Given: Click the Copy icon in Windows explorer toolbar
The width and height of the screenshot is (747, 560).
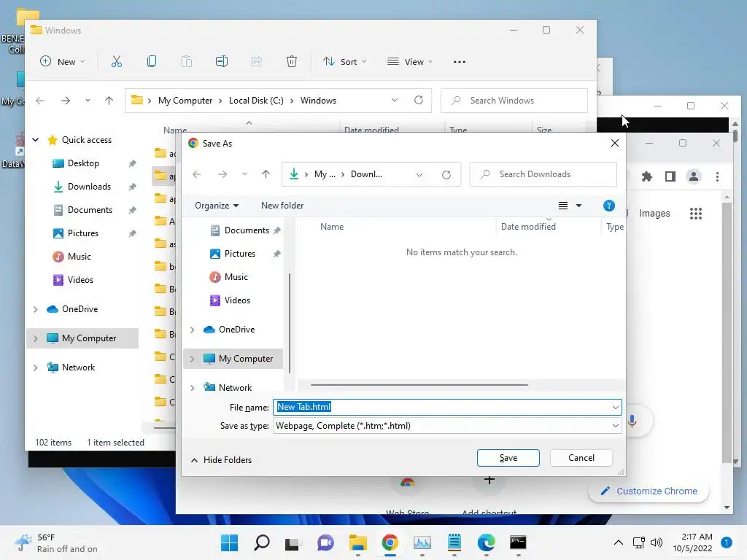Looking at the screenshot, I should (x=152, y=61).
